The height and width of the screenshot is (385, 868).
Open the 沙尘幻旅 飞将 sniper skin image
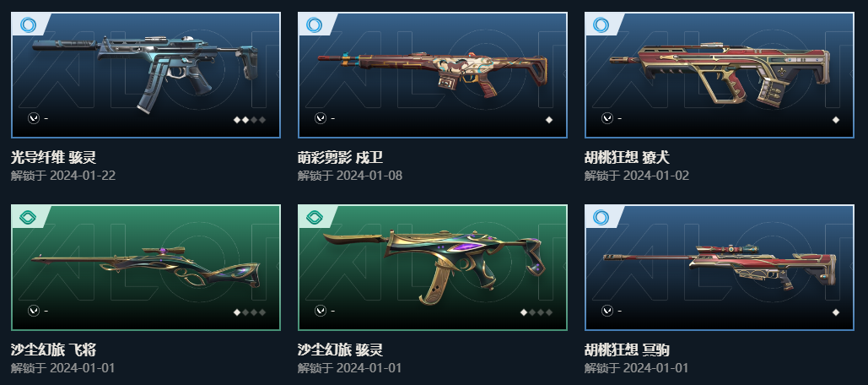pyautogui.click(x=146, y=268)
